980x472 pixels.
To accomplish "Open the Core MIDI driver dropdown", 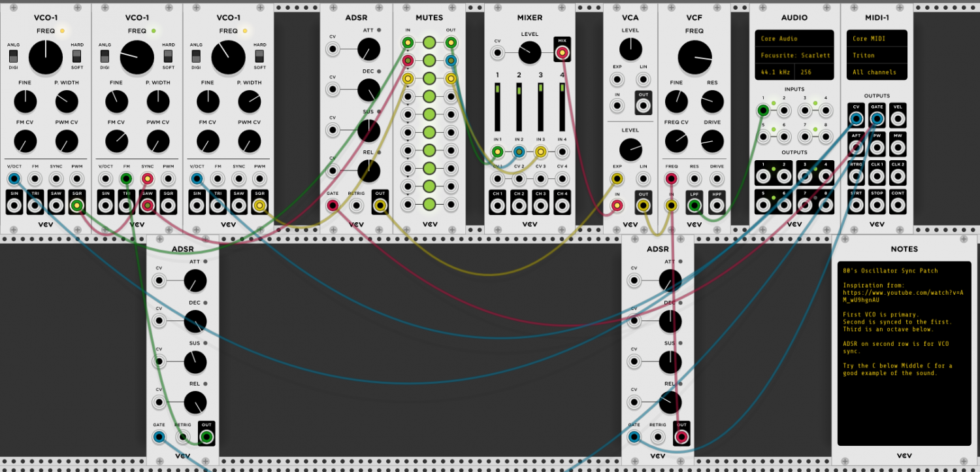I will point(877,39).
